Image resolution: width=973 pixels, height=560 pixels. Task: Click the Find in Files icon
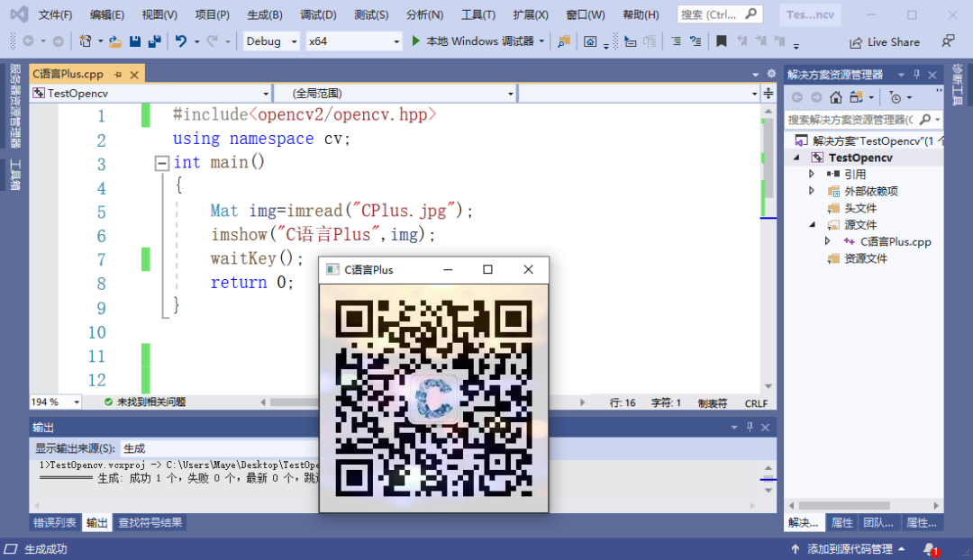coord(563,41)
